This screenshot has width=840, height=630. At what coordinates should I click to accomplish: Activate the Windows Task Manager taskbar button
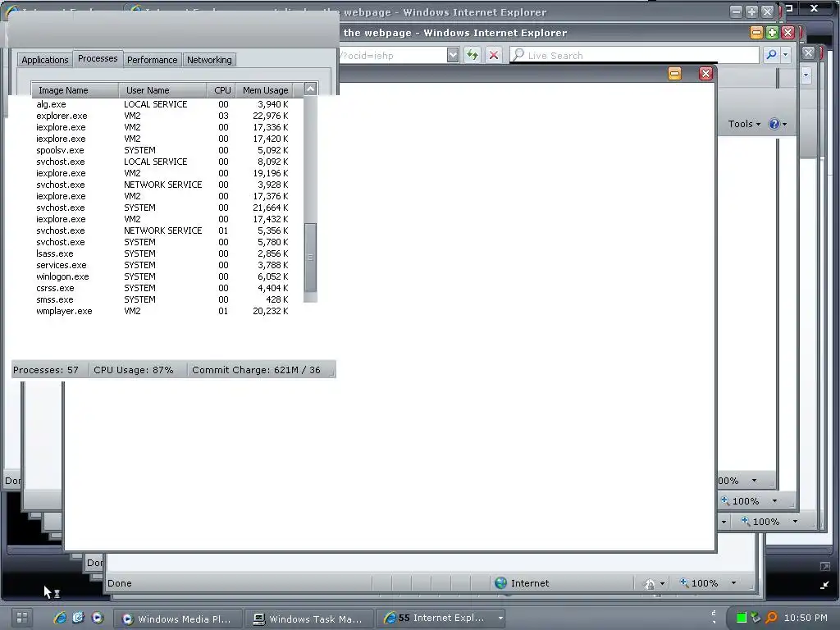(309, 619)
